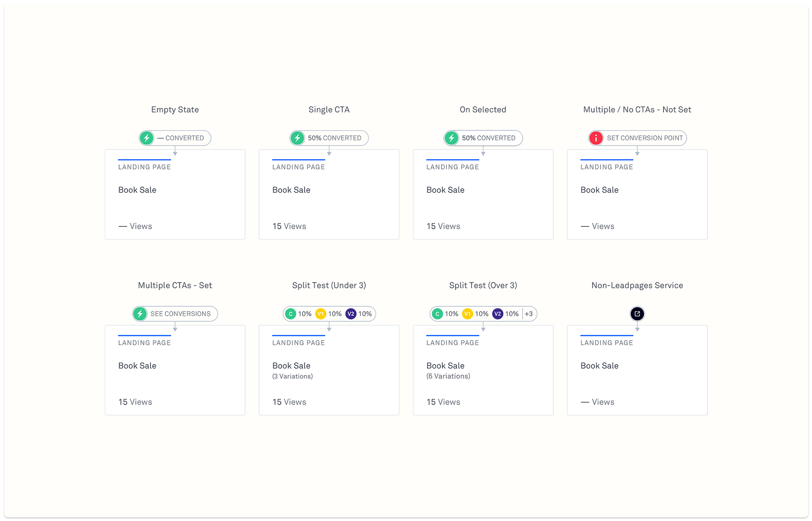Image resolution: width=812 pixels, height=521 pixels.
Task: Toggle the 50% Converted pill on the On Selected card
Action: [482, 138]
